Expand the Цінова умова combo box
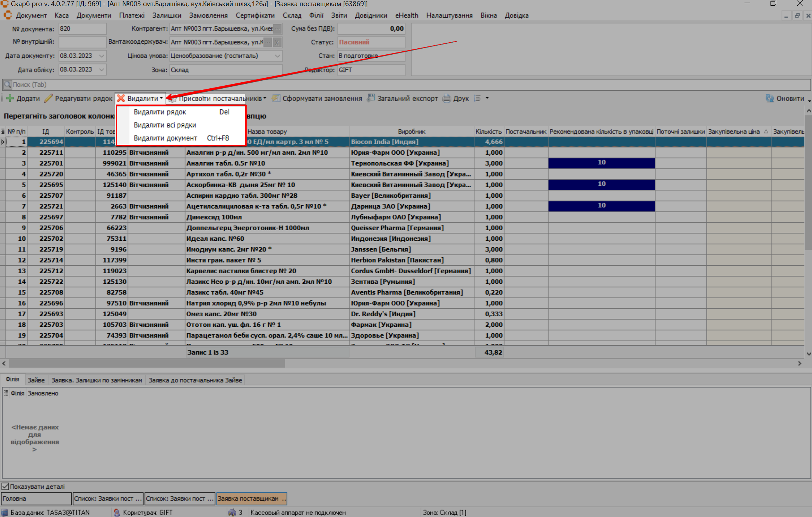This screenshot has width=812, height=517. coord(278,56)
